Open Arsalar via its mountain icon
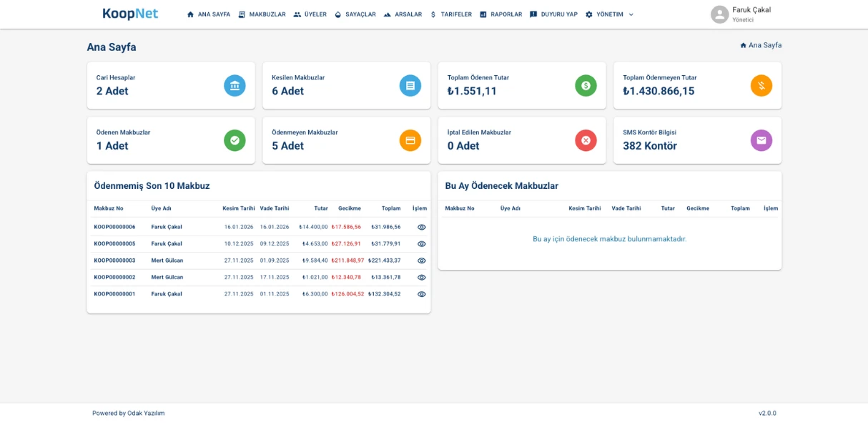Image resolution: width=868 pixels, height=423 pixels. pos(387,14)
